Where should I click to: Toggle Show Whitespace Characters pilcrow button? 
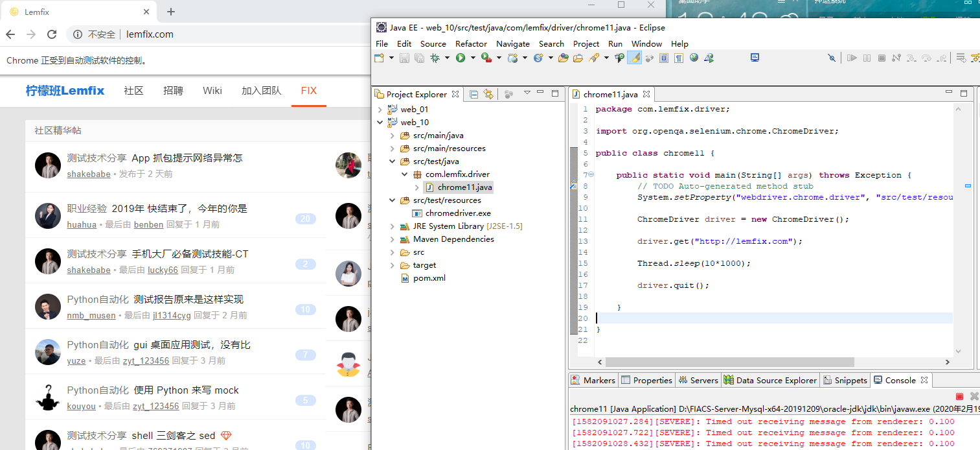pyautogui.click(x=679, y=58)
